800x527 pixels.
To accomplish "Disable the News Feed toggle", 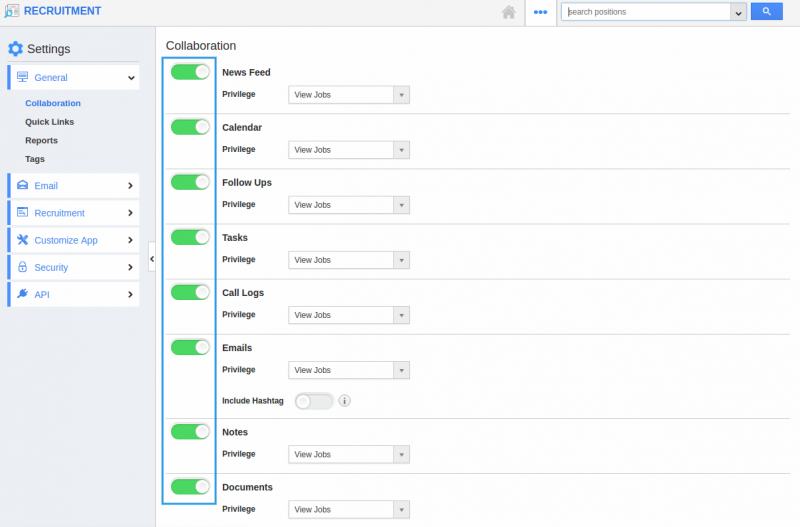I will [190, 72].
